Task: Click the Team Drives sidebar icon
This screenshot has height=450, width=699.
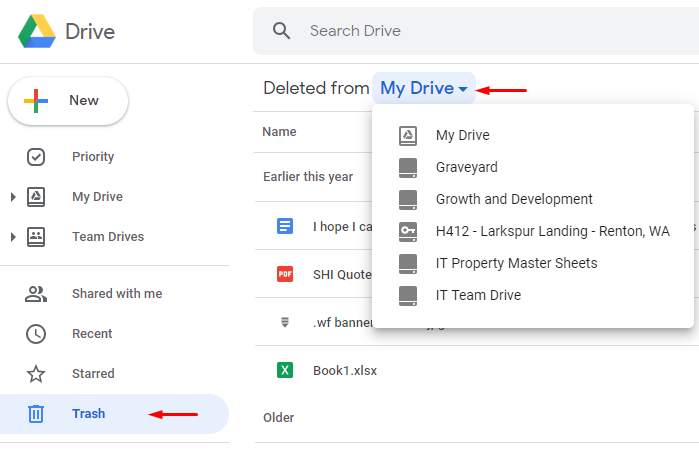Action: point(36,237)
